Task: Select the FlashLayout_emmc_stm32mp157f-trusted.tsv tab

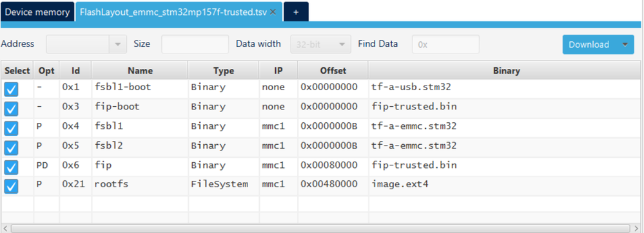Action: click(x=174, y=12)
